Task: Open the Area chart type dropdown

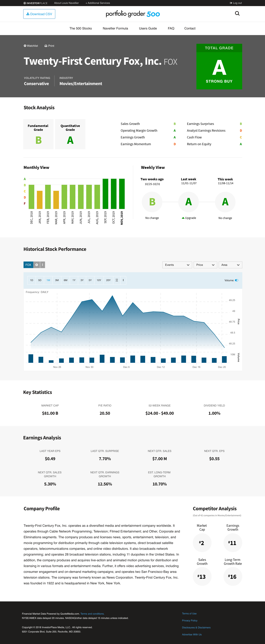Action: click(230, 265)
